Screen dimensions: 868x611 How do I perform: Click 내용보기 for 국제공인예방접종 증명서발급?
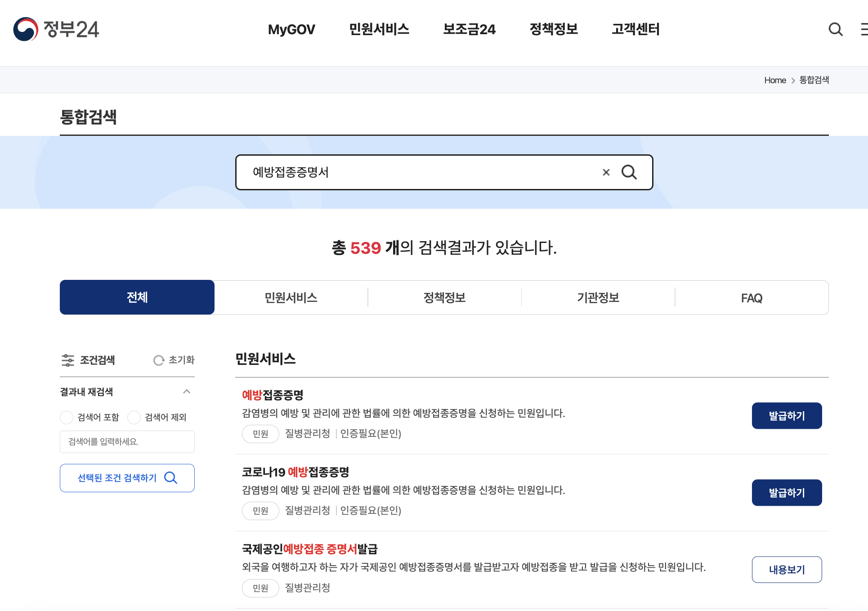(787, 569)
